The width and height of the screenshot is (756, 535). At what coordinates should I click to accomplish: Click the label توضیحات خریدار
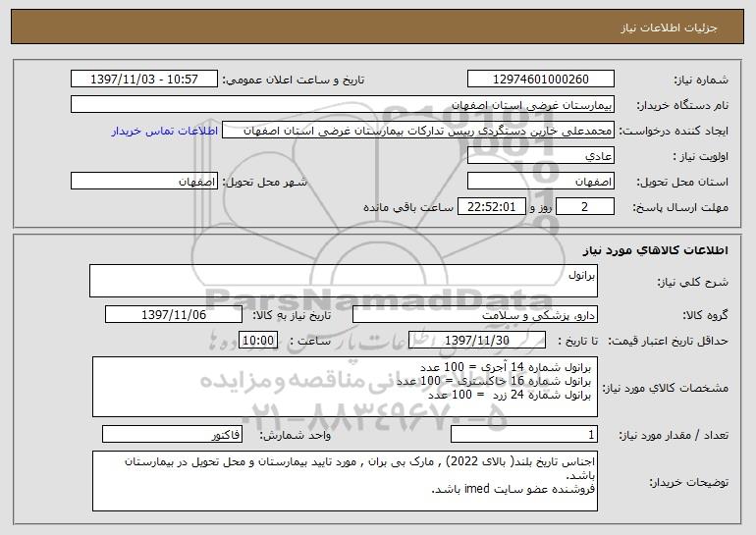tap(689, 482)
